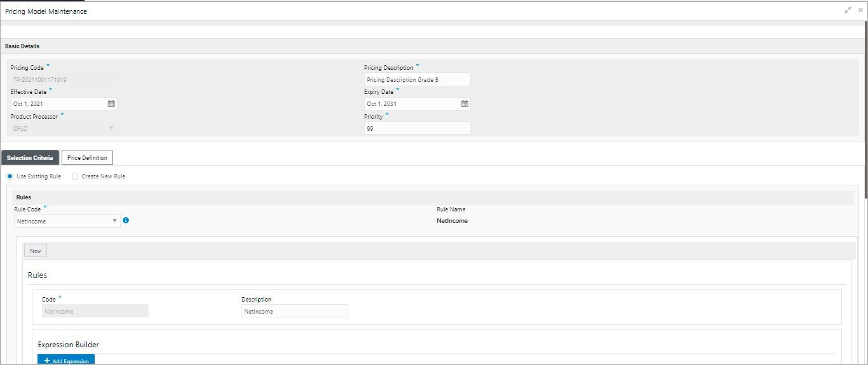Select the Create New Rule option
The width and height of the screenshot is (868, 365).
[75, 176]
